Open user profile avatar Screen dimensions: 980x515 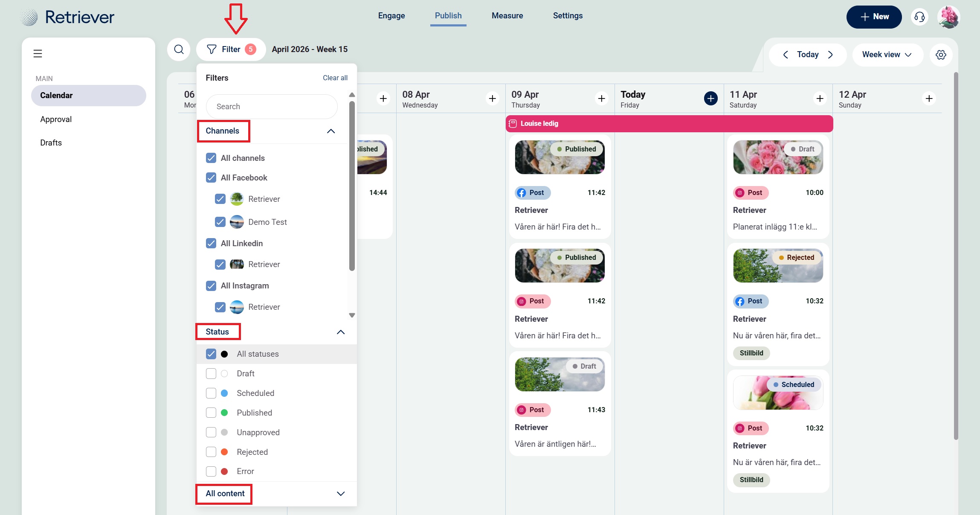click(x=949, y=17)
